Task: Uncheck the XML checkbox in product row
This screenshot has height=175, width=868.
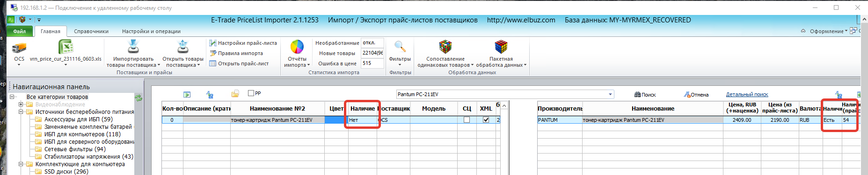Action: (486, 120)
